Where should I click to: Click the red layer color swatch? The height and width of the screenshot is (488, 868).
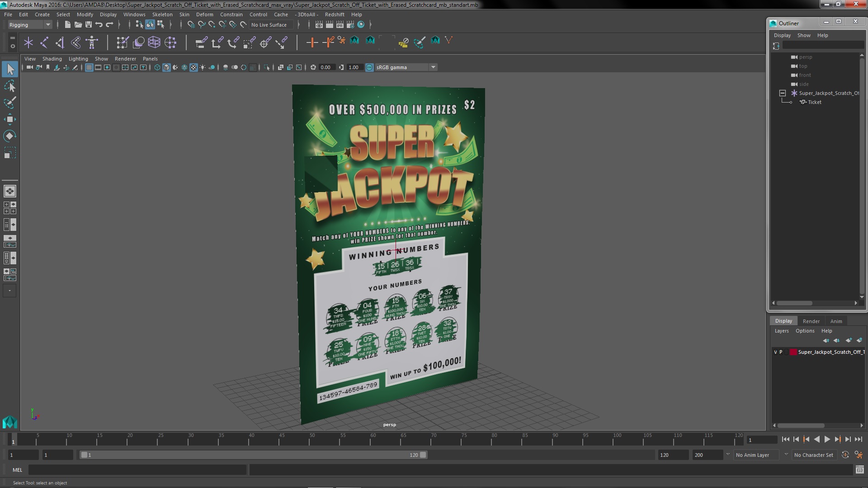(x=793, y=352)
